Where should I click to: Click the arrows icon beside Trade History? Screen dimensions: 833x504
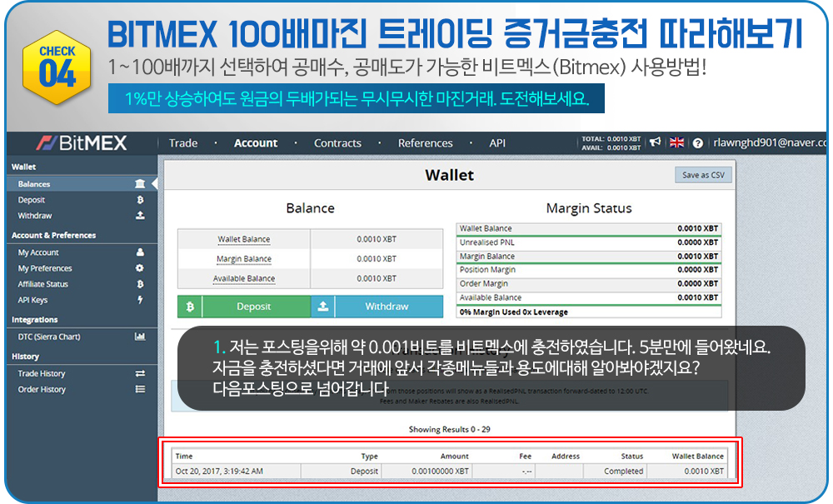tap(140, 373)
